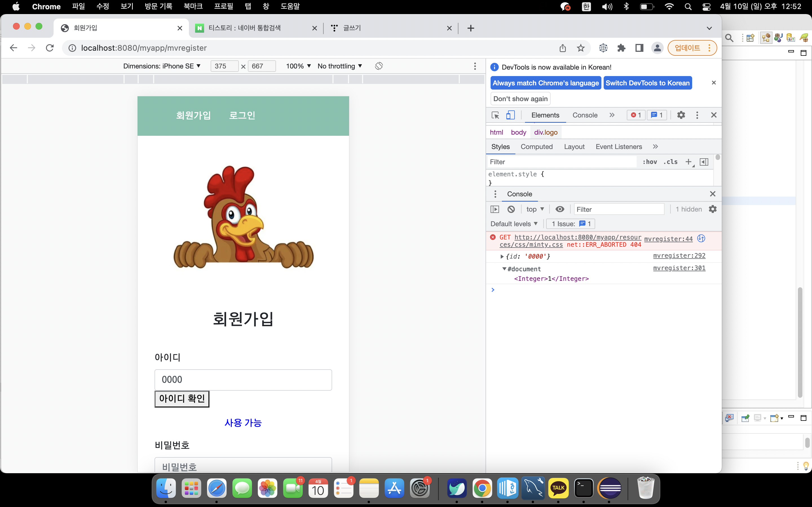Open DevTools settings gear
812x507 pixels.
click(x=681, y=115)
